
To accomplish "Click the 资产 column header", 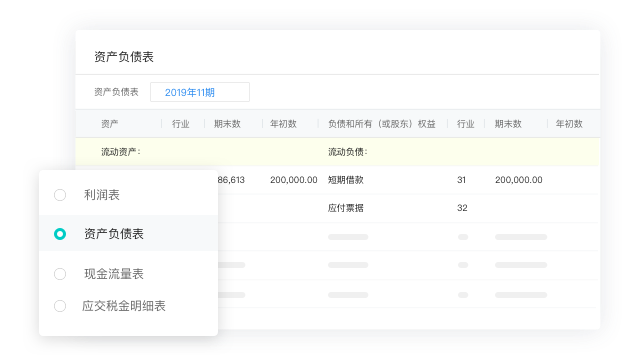I will tap(110, 124).
